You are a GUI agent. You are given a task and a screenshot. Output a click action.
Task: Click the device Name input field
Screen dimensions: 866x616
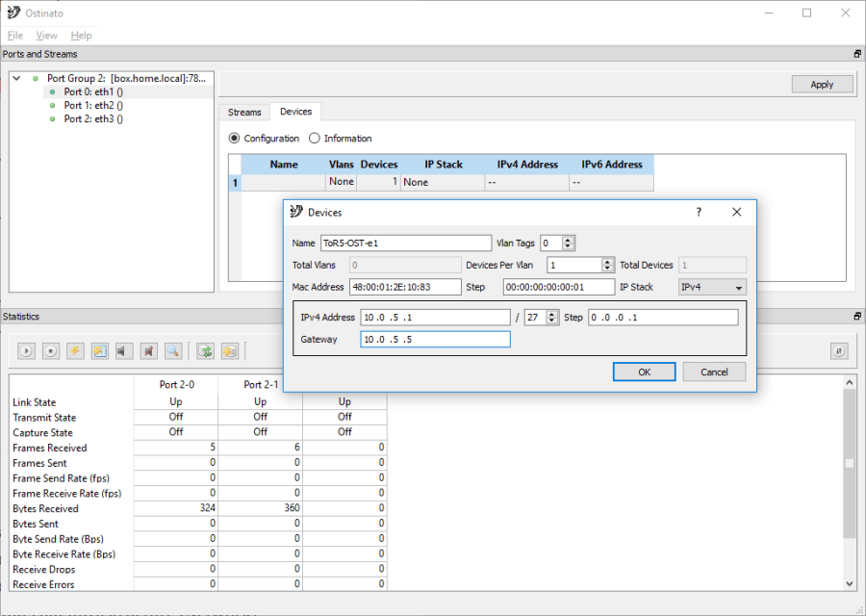pos(406,244)
